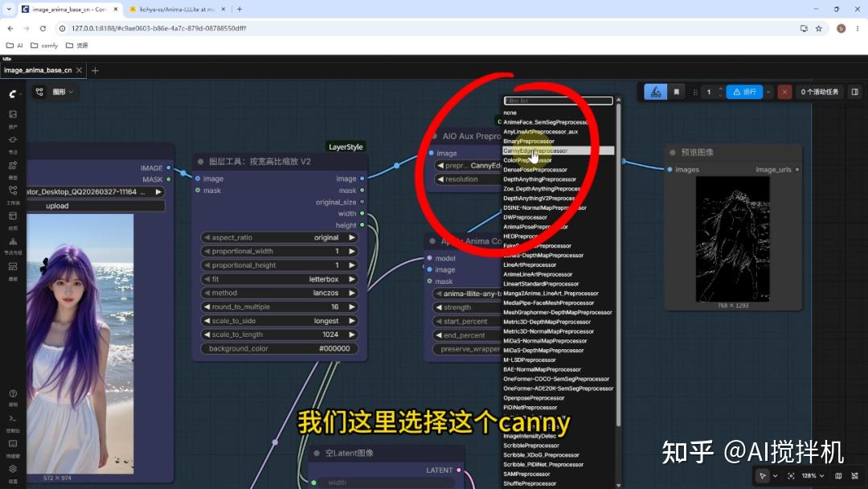Click the background_color #000000 field

(279, 349)
